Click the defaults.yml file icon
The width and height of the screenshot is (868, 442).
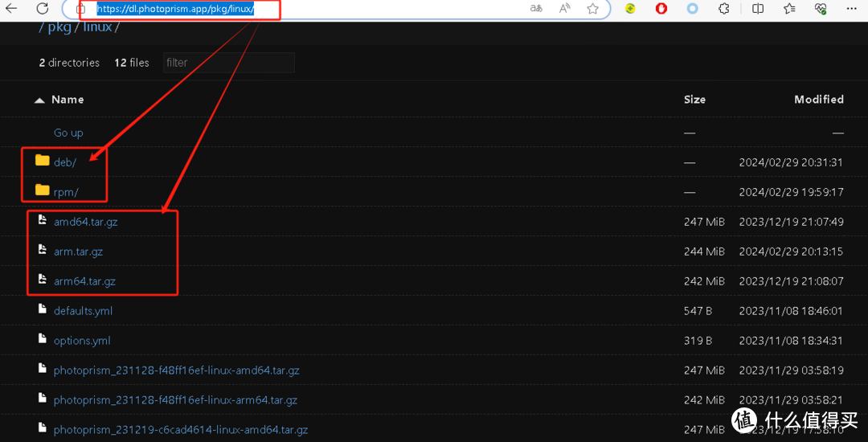coord(42,309)
